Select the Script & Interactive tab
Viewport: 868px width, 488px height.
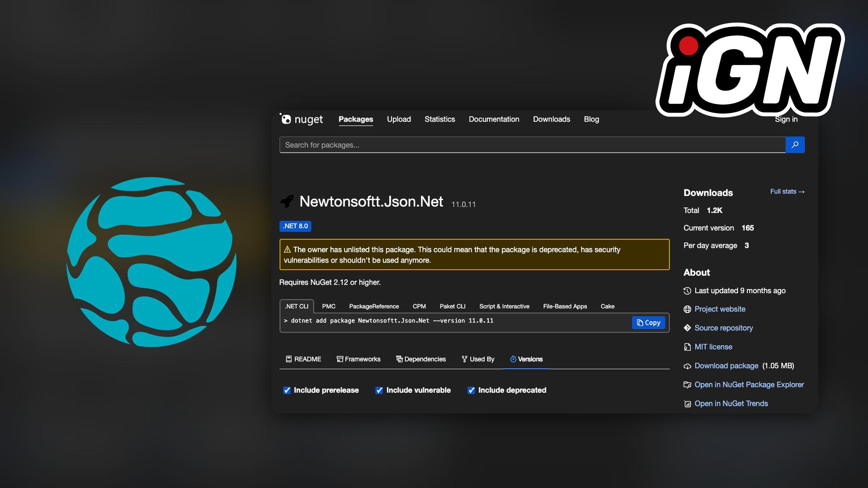504,306
